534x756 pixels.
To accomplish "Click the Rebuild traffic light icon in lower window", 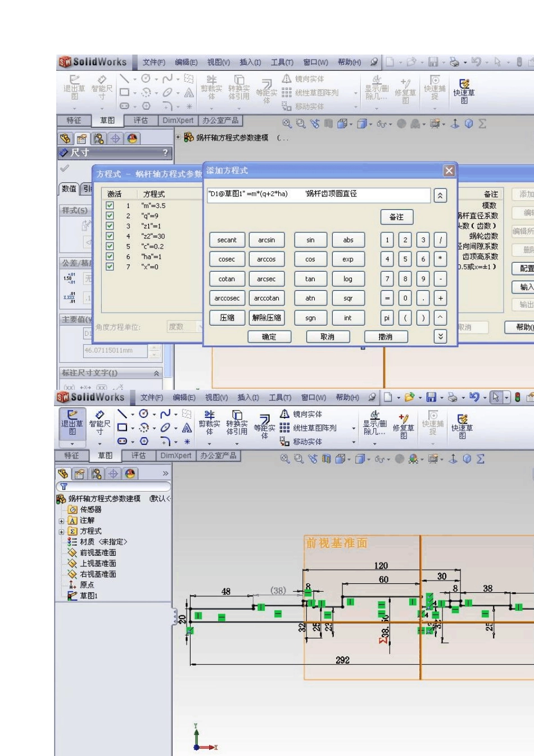I will tap(517, 397).
